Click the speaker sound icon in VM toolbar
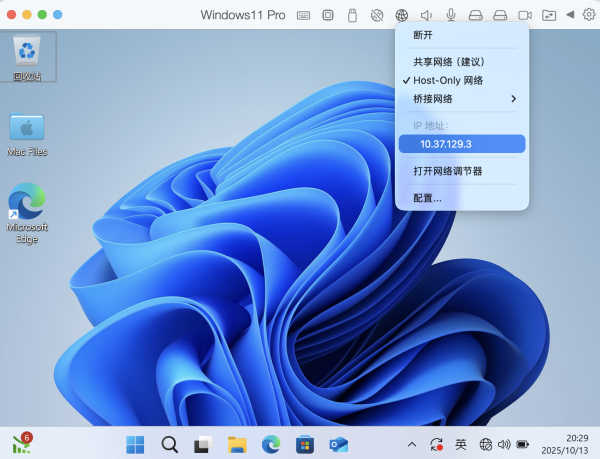This screenshot has height=459, width=600. click(426, 15)
